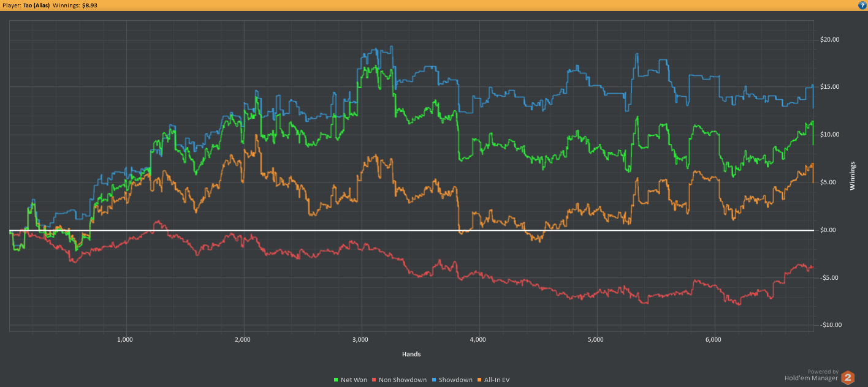Click the Winnings y-axis title
This screenshot has height=387, width=868.
click(852, 176)
